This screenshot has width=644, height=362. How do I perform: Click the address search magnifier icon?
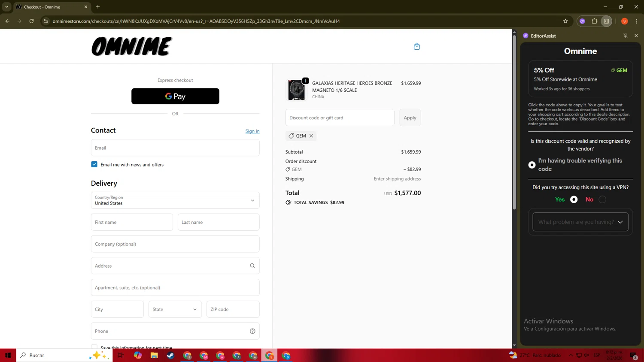click(x=252, y=266)
